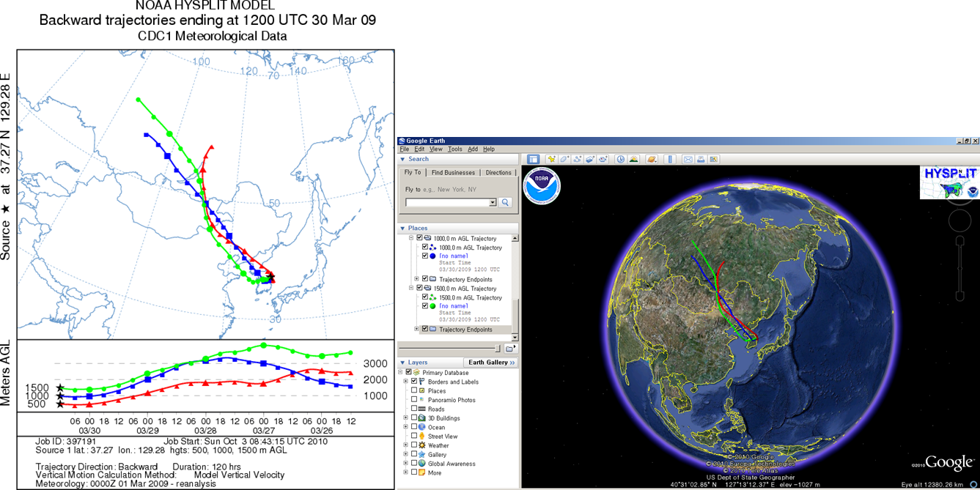Click the Weather layer sun icon
This screenshot has width=980, height=490.
(421, 445)
